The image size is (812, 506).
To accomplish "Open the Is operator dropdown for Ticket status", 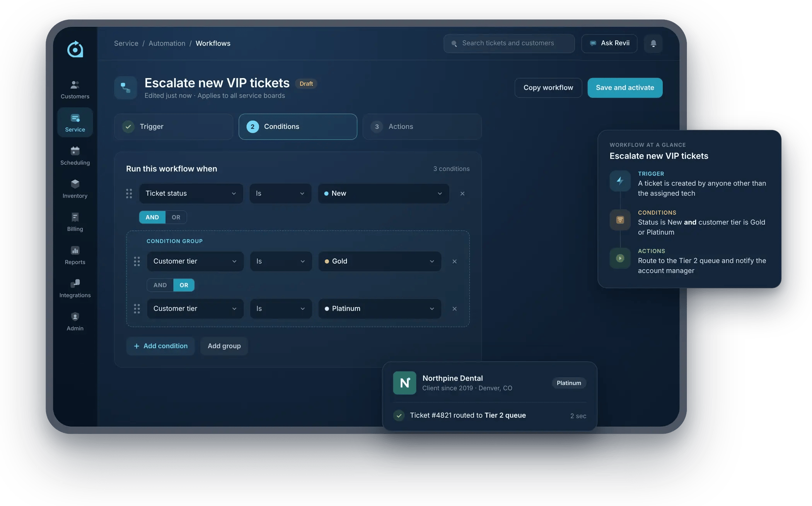I will (280, 193).
